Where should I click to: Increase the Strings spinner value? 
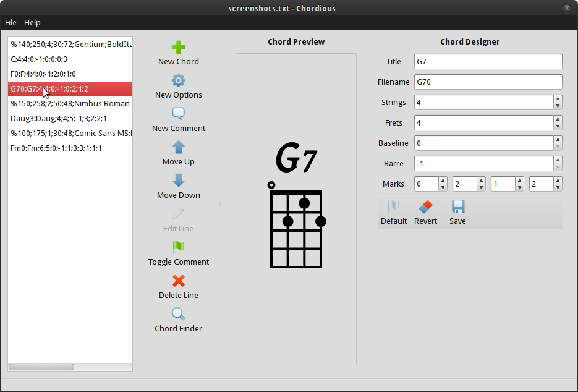558,99
